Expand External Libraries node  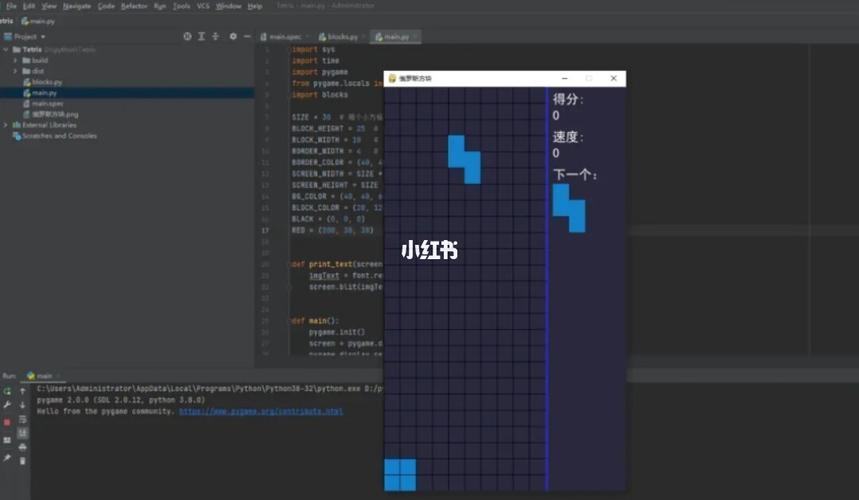click(6, 125)
